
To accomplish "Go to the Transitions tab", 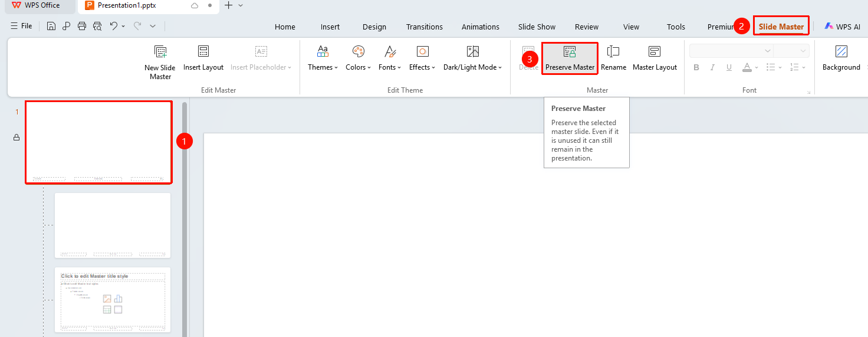I will (425, 27).
